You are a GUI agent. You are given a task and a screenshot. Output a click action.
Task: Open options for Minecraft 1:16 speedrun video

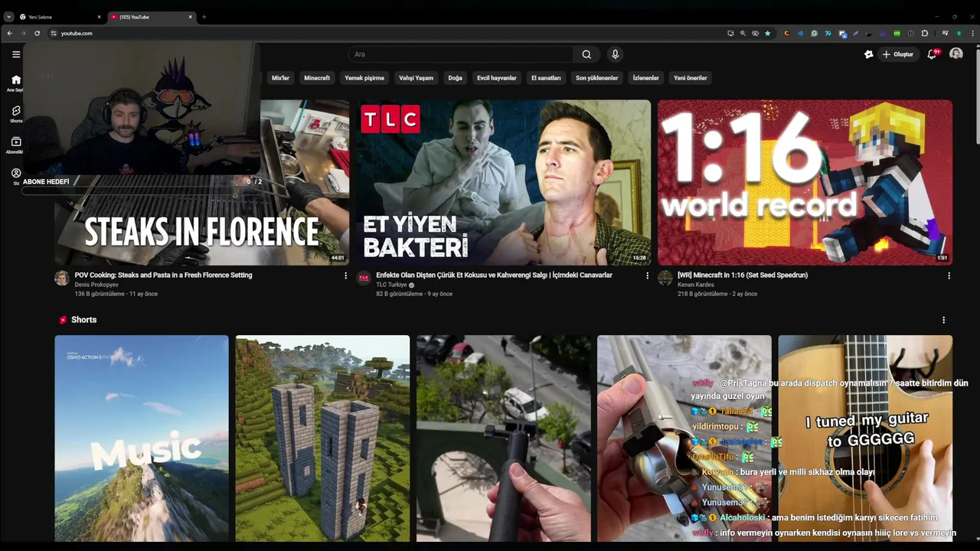coord(949,275)
